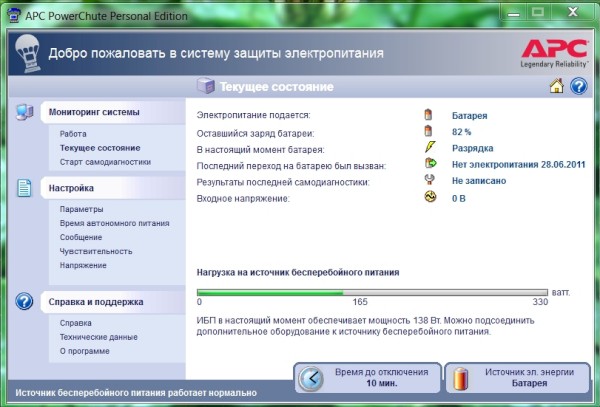The width and height of the screenshot is (600, 407).
Task: Open Параметры settings link
Action: coord(81,209)
